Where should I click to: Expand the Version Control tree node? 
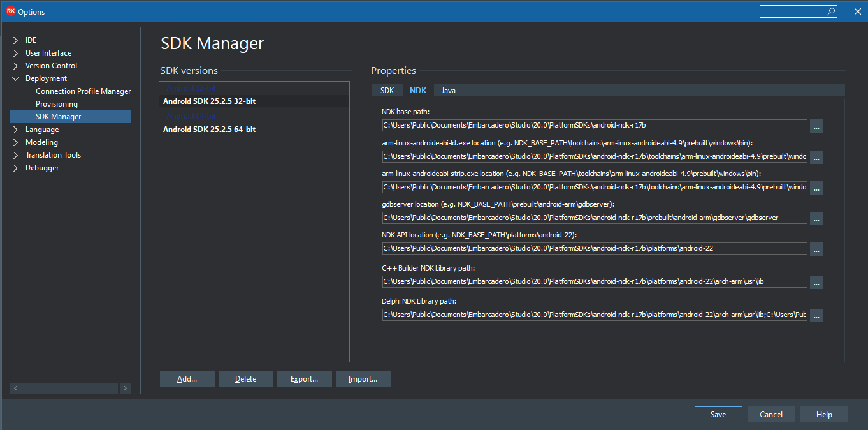[15, 66]
